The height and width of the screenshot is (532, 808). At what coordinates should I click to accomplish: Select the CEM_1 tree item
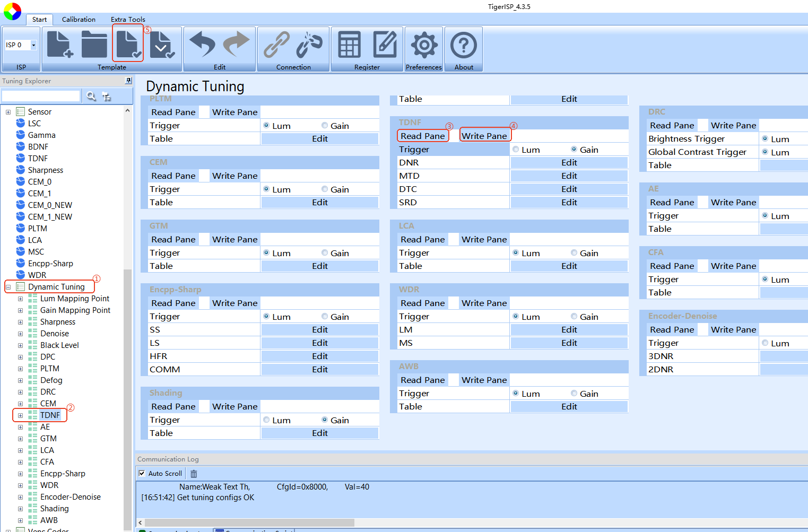tap(40, 193)
